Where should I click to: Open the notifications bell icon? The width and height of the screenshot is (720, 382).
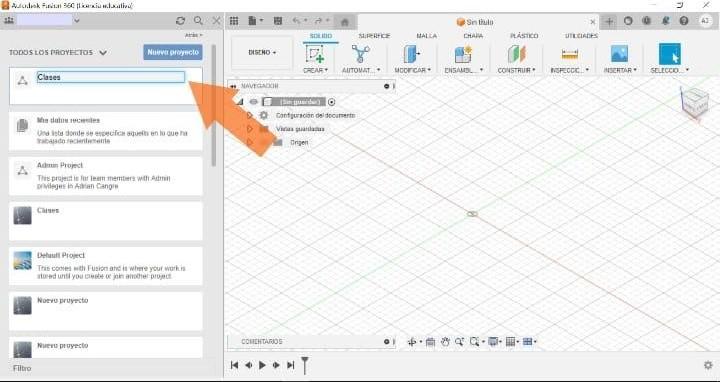[x=665, y=21]
